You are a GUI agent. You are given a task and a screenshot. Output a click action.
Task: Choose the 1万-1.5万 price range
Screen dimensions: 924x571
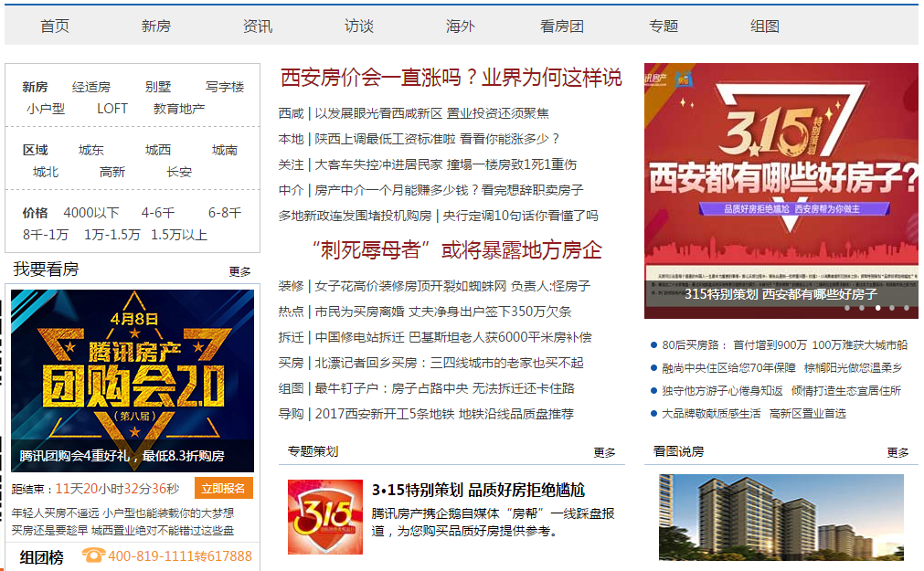pyautogui.click(x=112, y=235)
